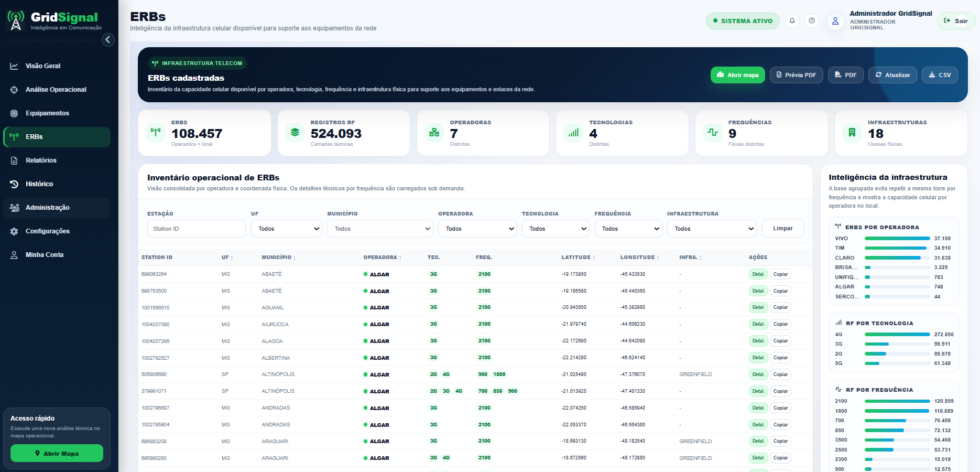Image resolution: width=980 pixels, height=472 pixels.
Task: Expand the Operadora filter dropdown
Action: (477, 229)
